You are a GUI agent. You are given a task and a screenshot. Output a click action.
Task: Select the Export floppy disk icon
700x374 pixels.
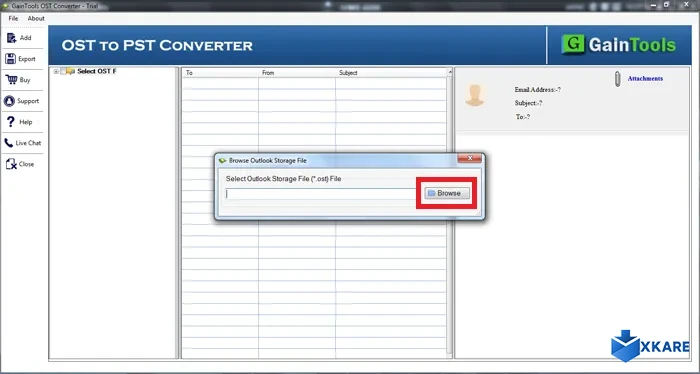point(10,58)
